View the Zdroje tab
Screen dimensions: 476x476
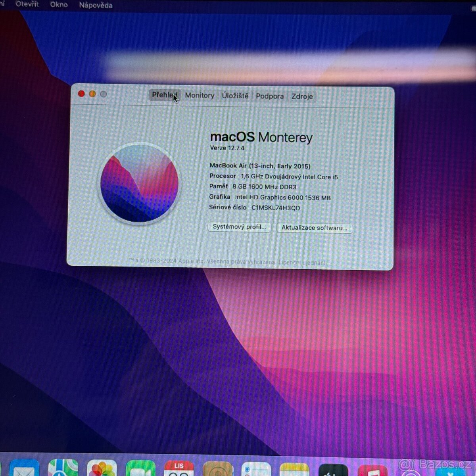click(302, 96)
